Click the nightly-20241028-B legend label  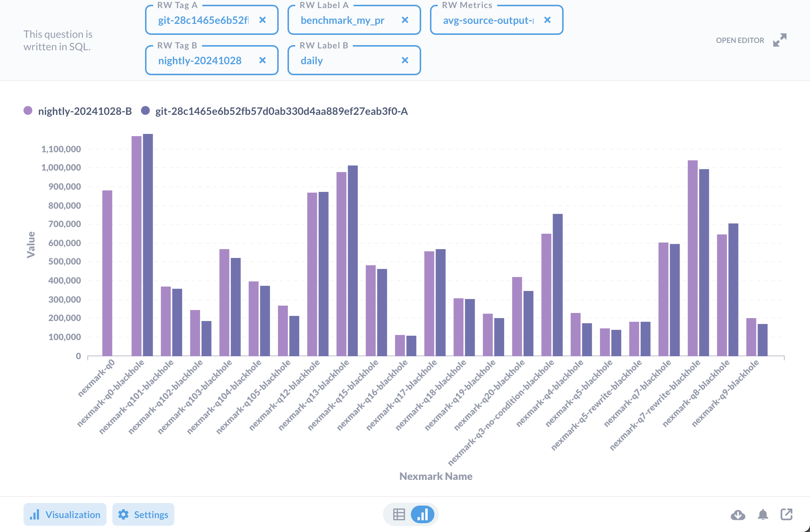point(85,111)
